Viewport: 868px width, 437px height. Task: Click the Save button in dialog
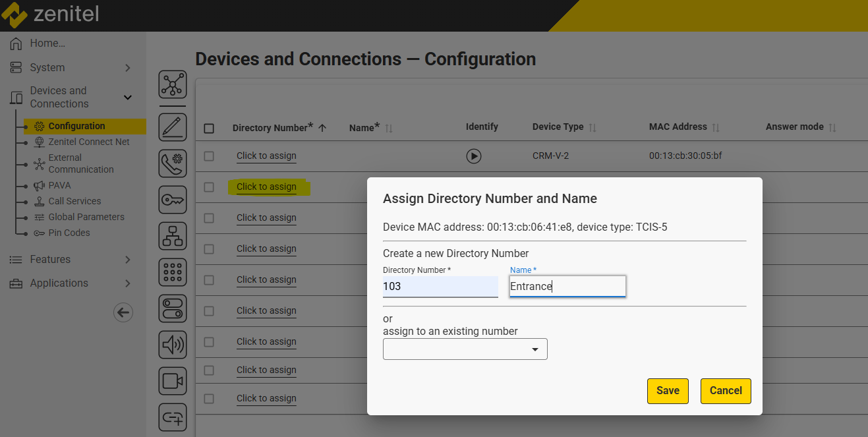click(x=668, y=391)
